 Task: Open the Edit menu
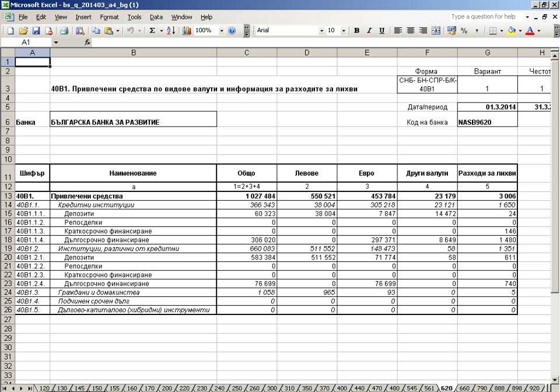click(x=41, y=17)
